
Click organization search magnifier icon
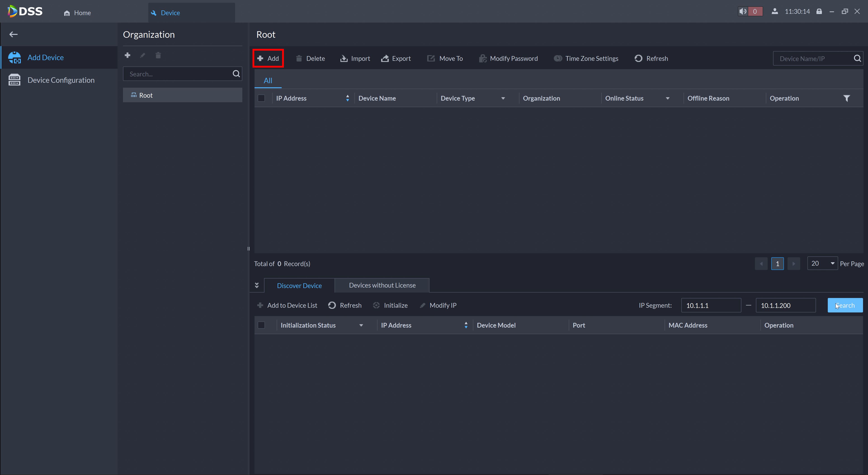(x=236, y=74)
